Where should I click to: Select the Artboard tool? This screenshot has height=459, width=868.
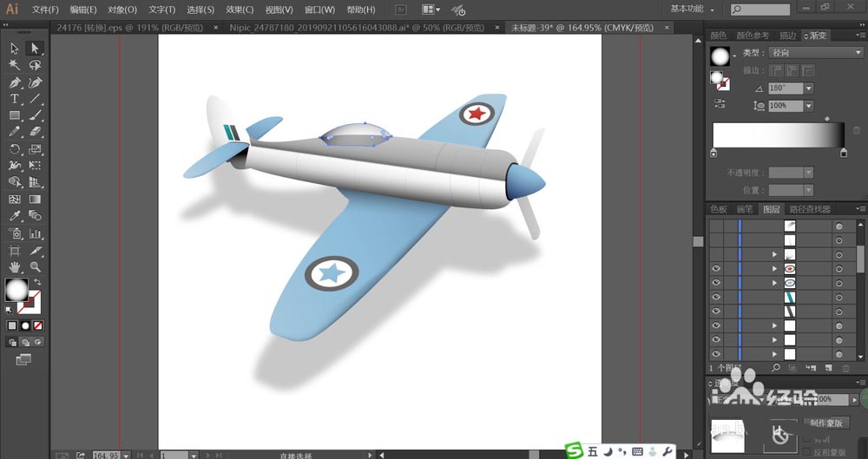15,250
